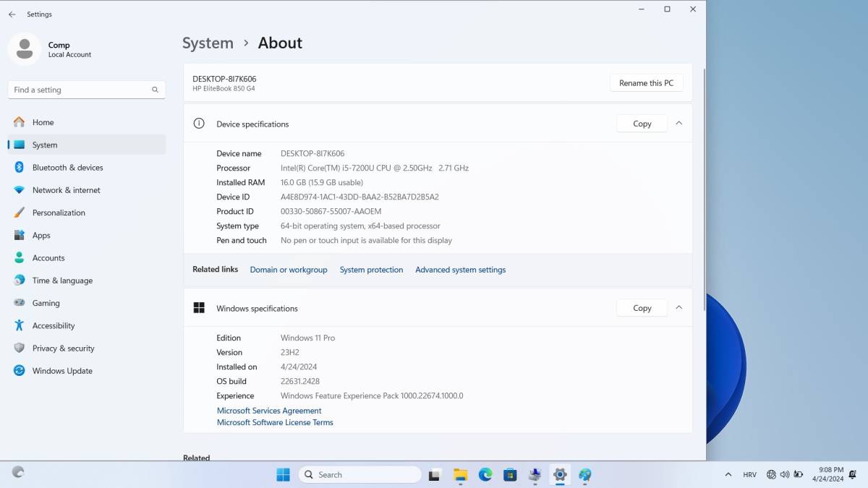Click Rename this PC button
Image resolution: width=868 pixels, height=488 pixels.
click(x=646, y=83)
